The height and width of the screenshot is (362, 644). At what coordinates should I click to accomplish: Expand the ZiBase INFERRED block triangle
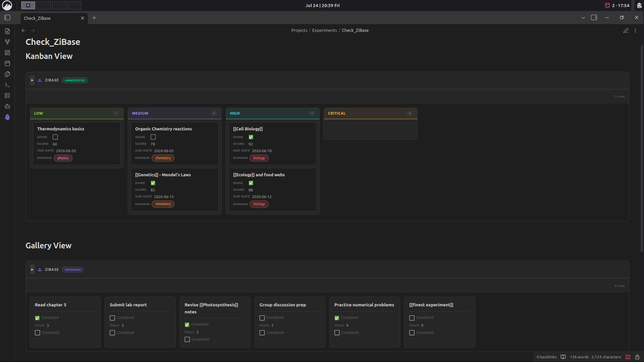click(32, 270)
